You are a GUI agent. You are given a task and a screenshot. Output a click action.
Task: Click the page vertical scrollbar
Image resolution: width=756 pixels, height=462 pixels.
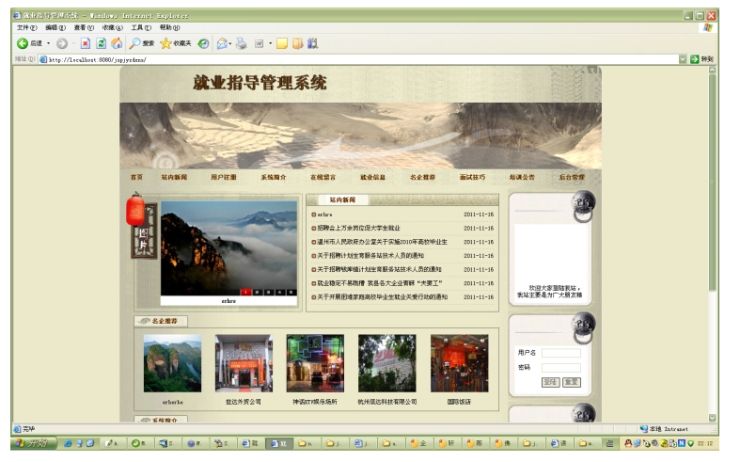[x=712, y=182]
